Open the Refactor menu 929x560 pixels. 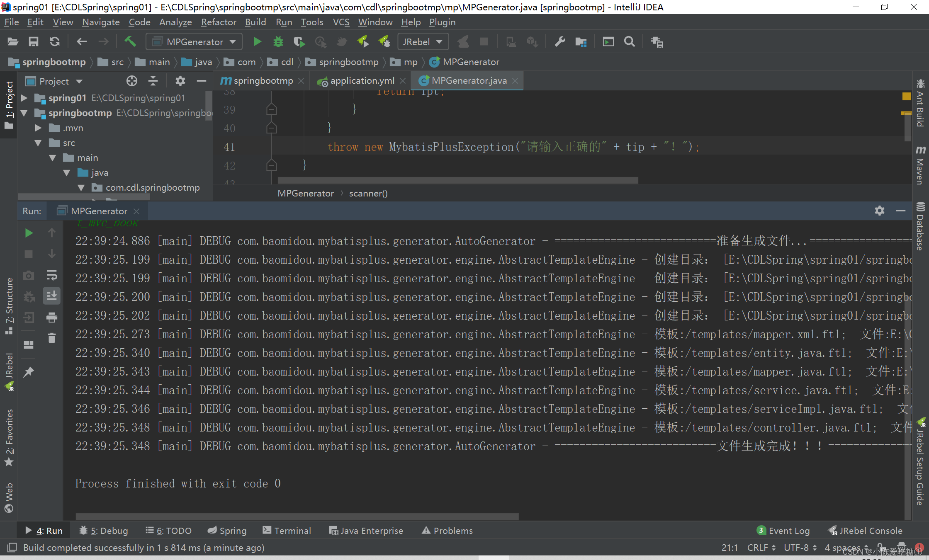tap(218, 22)
